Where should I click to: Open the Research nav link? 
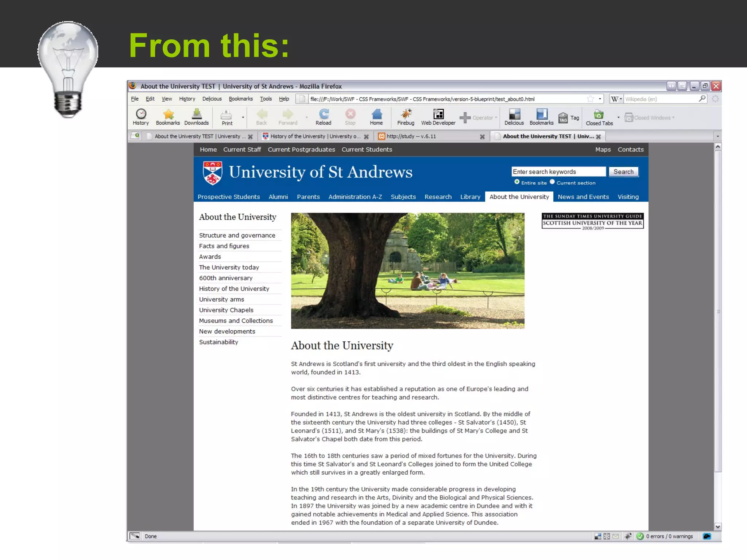(438, 197)
